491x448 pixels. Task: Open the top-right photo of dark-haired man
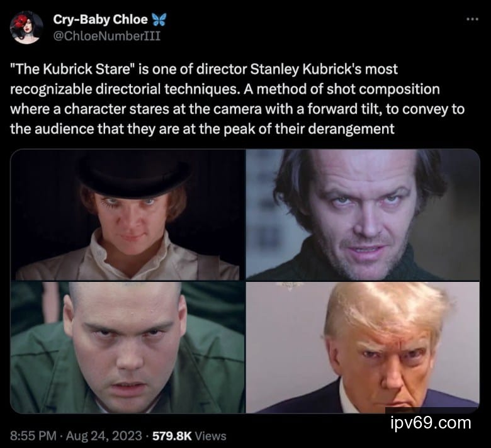[363, 215]
